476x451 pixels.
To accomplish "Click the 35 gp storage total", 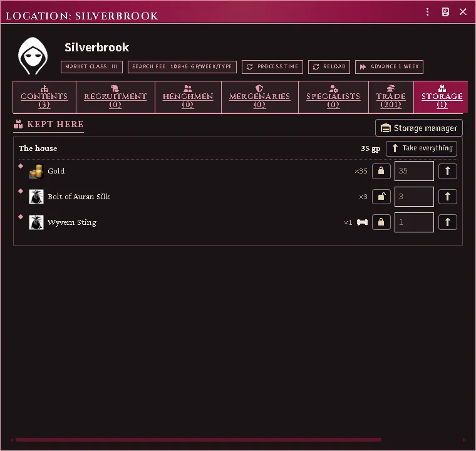I will (371, 148).
